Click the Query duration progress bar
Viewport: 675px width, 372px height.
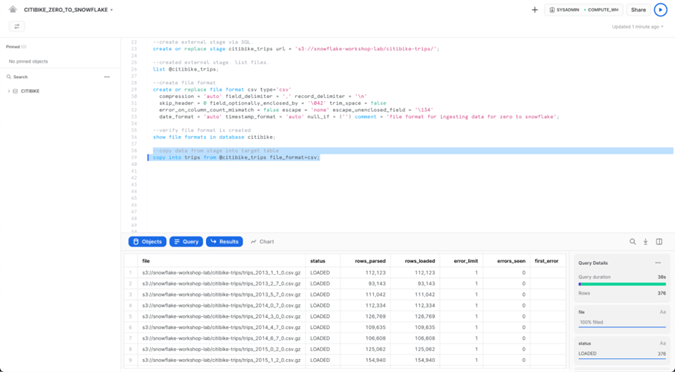[622, 284]
